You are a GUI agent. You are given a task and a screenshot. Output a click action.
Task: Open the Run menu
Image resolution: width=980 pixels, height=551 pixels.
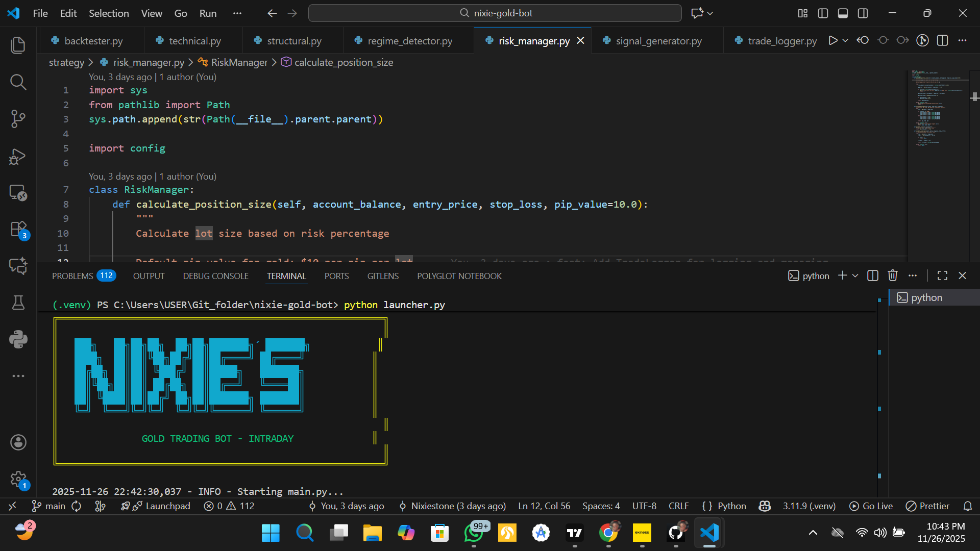208,13
